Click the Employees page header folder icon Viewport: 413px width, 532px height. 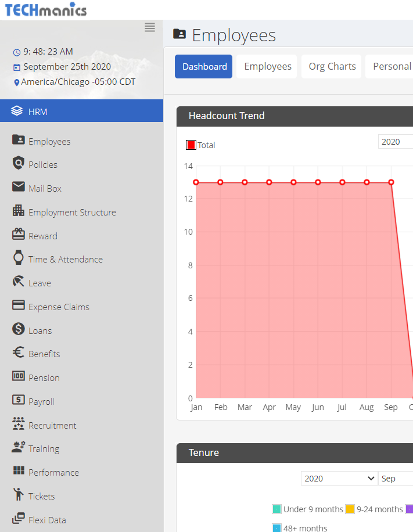coord(179,34)
